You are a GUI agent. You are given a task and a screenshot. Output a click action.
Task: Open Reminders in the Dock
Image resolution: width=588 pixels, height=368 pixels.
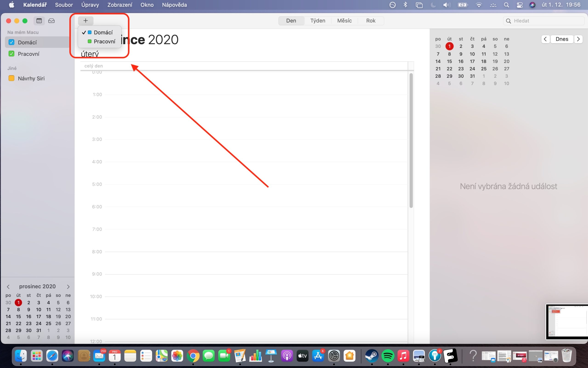click(146, 356)
